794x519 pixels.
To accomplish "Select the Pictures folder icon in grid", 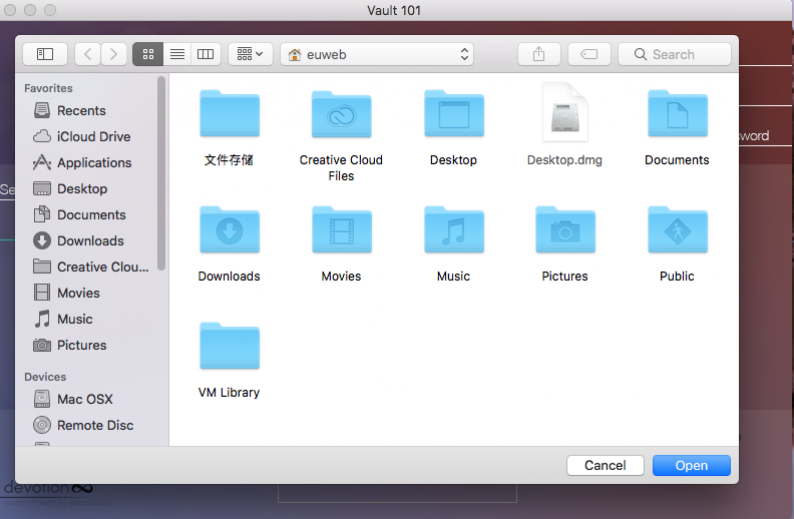I will pyautogui.click(x=565, y=229).
